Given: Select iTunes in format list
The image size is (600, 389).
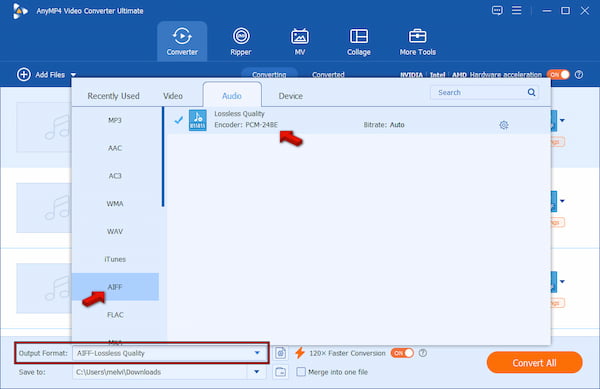Looking at the screenshot, I should (115, 259).
